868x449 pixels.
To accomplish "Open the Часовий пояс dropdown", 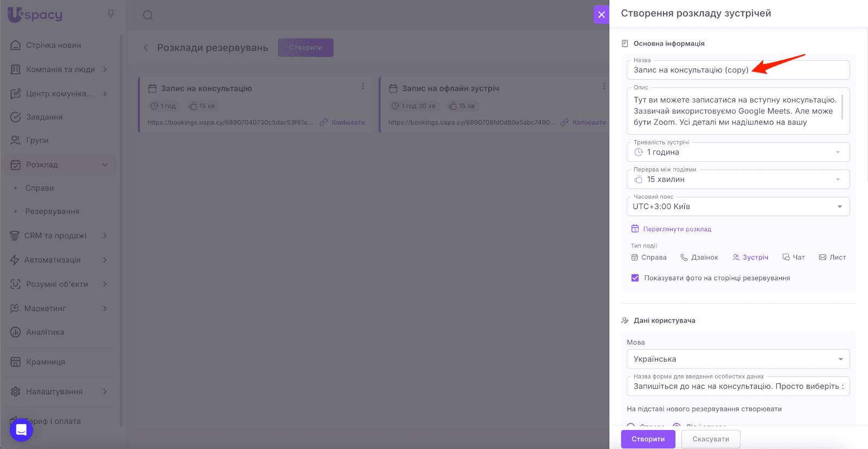I will pyautogui.click(x=738, y=206).
